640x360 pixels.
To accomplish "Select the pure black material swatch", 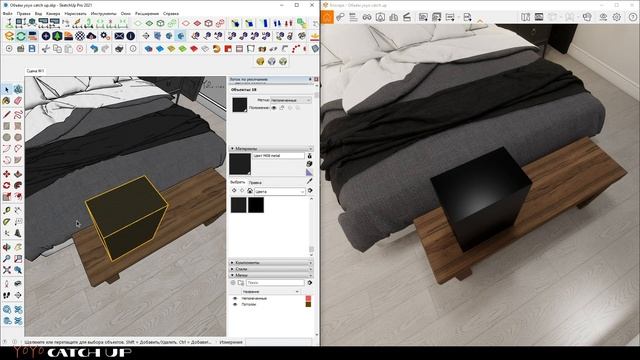I will click(x=256, y=205).
